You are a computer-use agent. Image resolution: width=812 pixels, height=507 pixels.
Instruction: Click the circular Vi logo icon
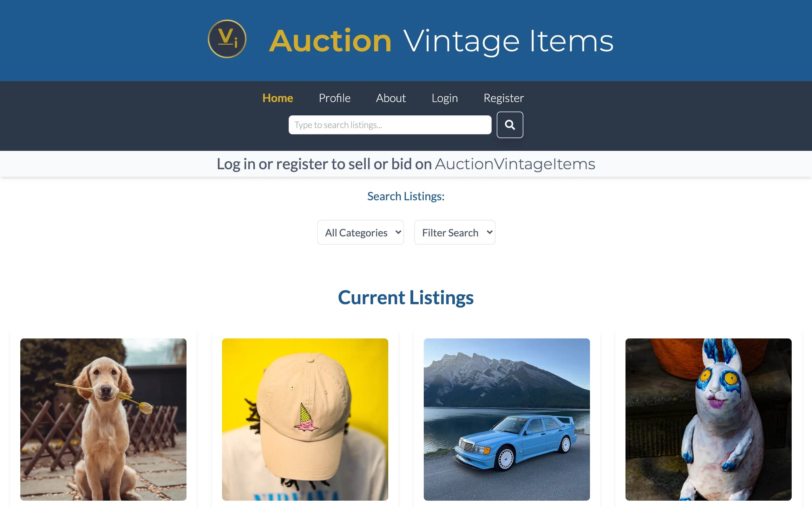click(227, 39)
